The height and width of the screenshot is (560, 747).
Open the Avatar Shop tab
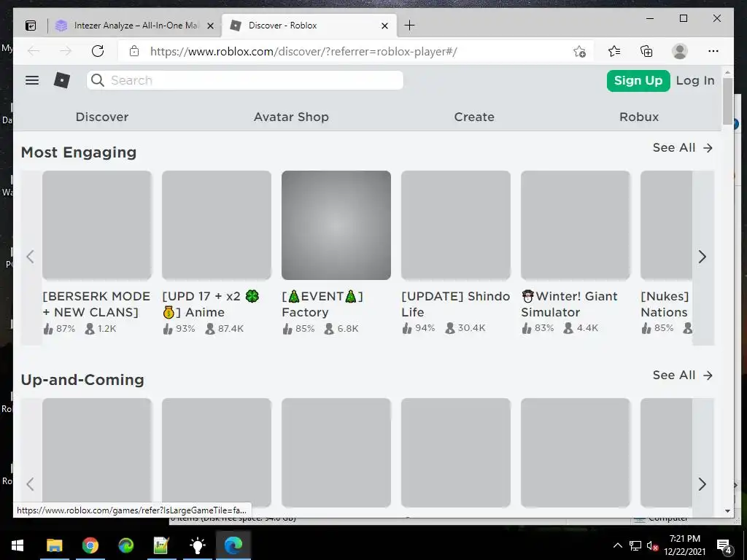coord(291,117)
